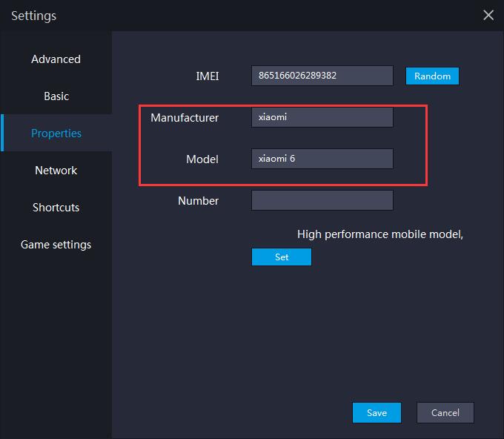Image resolution: width=504 pixels, height=439 pixels.
Task: Close the Settings dialog with the X
Action: pos(488,15)
